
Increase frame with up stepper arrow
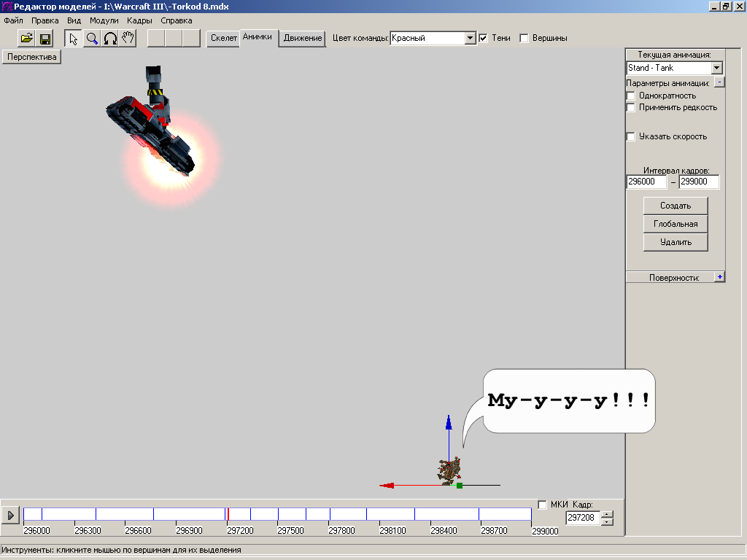coord(607,514)
